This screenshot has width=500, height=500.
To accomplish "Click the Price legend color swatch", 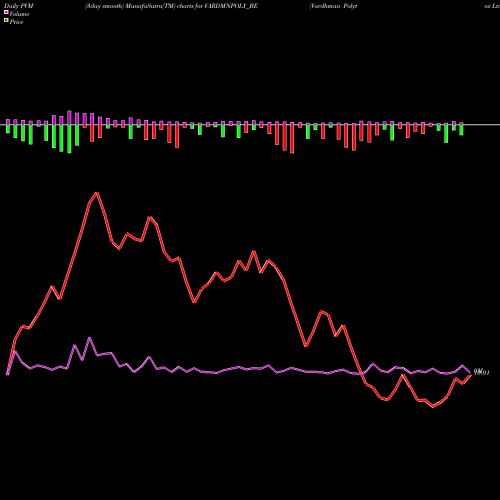I will click(x=6, y=21).
